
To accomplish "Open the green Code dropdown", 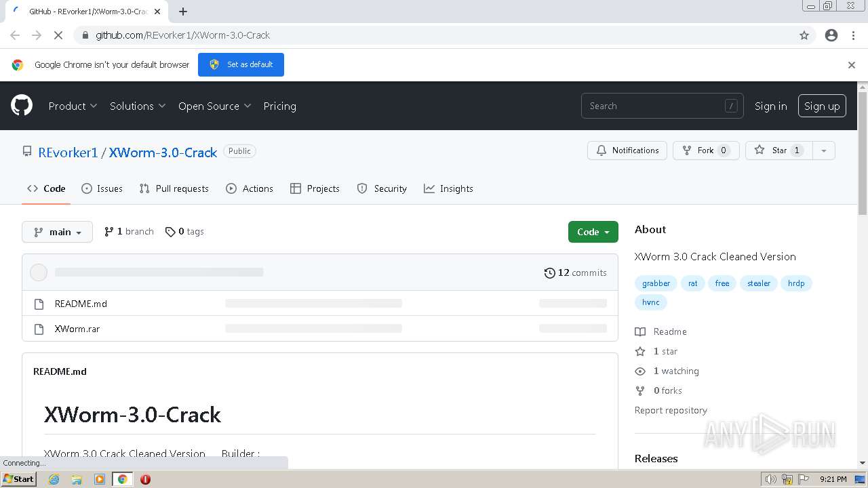I will [x=593, y=232].
